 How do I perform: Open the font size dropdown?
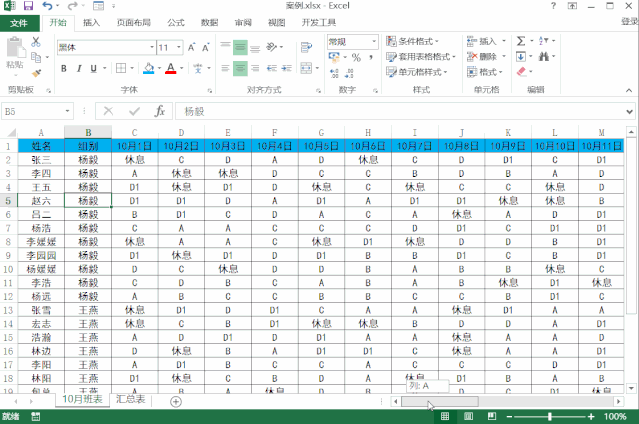click(x=179, y=47)
